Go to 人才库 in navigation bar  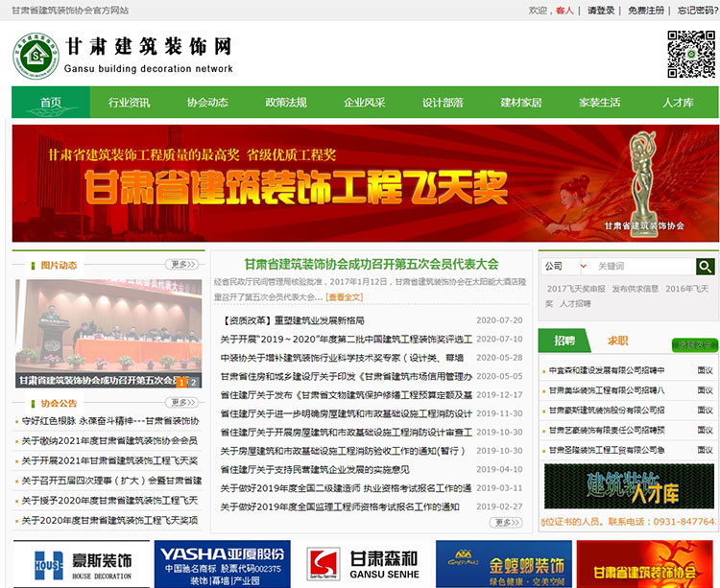click(x=677, y=103)
